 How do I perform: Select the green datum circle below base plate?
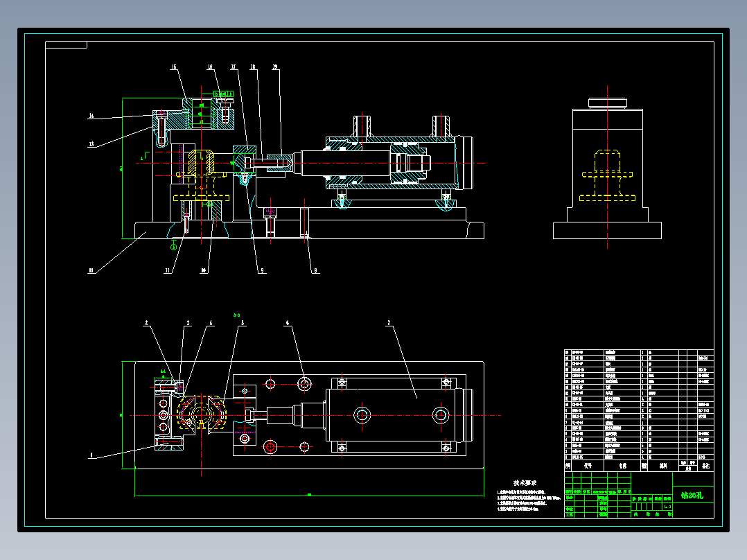[x=174, y=247]
